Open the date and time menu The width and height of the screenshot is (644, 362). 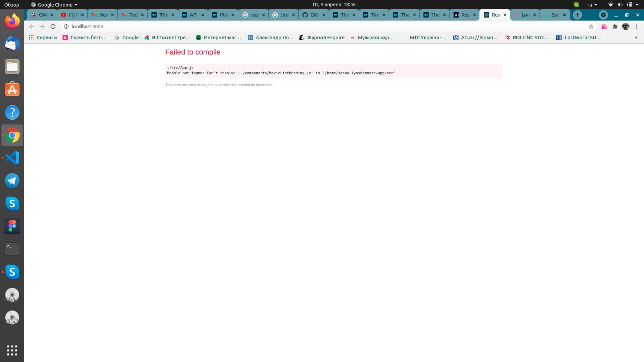(x=334, y=5)
